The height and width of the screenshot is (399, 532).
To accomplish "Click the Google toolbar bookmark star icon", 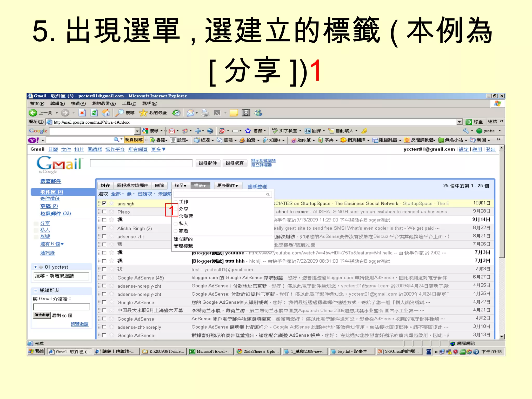I will [248, 131].
